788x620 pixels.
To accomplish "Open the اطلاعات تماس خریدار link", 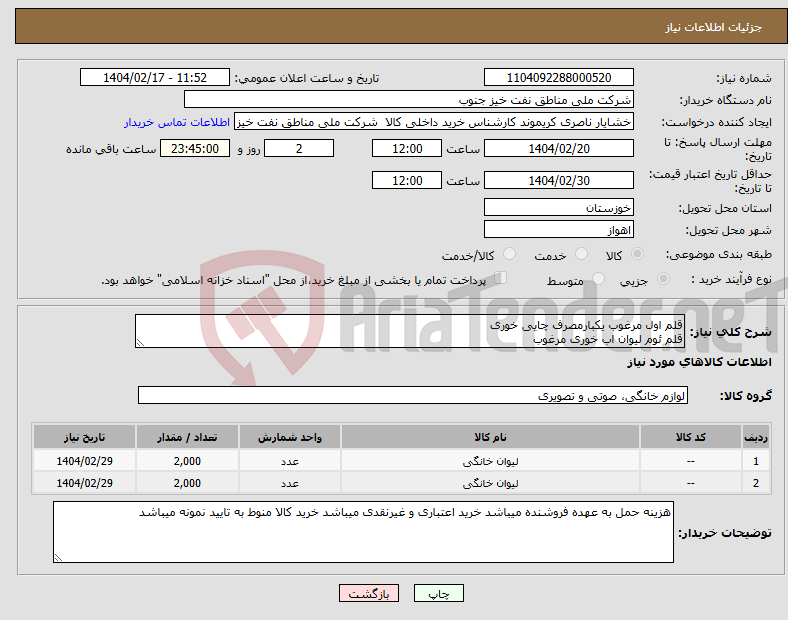I will tap(177, 122).
